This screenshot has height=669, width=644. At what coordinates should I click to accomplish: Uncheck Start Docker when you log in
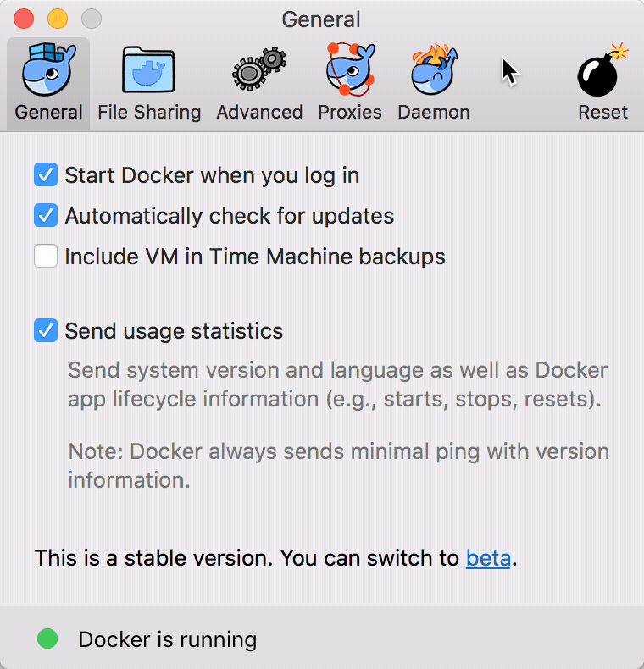[x=46, y=175]
